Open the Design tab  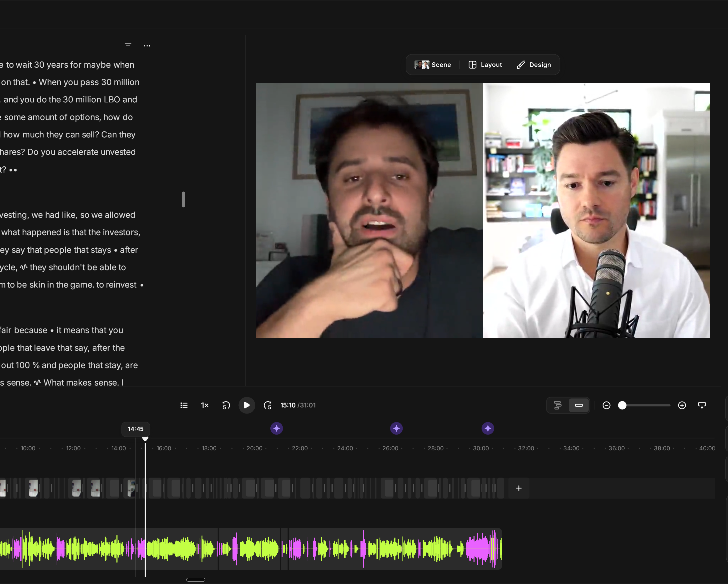tap(534, 65)
